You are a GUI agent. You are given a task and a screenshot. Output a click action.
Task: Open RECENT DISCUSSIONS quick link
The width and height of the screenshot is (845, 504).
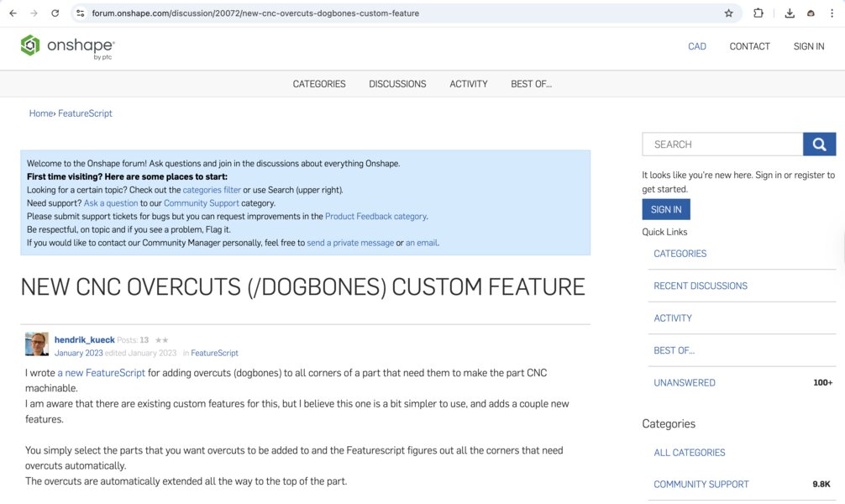coord(701,286)
